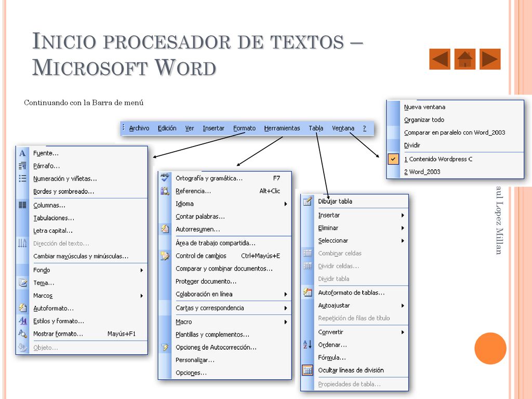532x399 pixels.
Task: Choose Dividir in Ventana menu
Action: pos(412,145)
